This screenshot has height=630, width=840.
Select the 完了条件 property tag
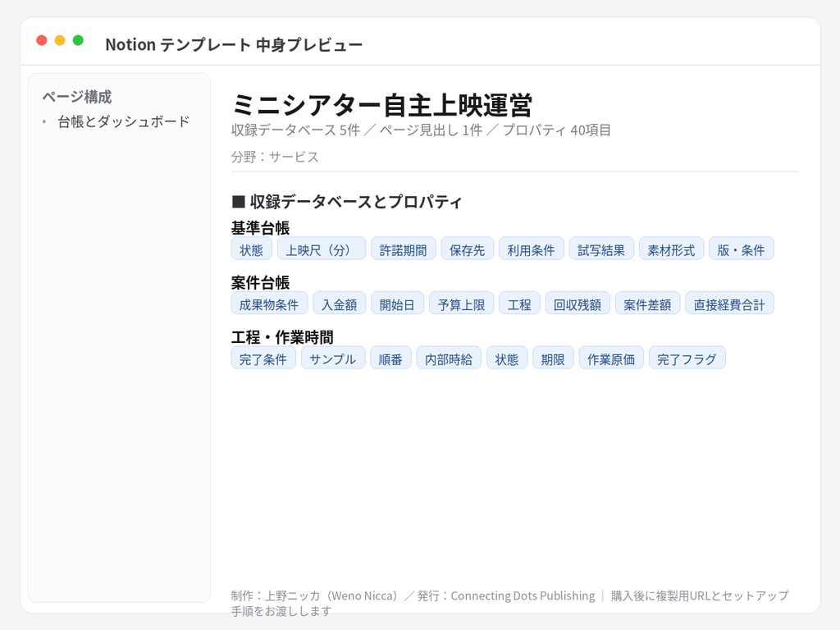tap(263, 358)
